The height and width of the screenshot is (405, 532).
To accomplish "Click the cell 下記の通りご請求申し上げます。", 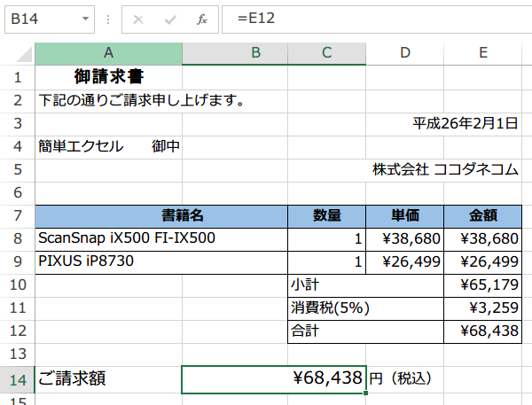I will click(x=108, y=101).
